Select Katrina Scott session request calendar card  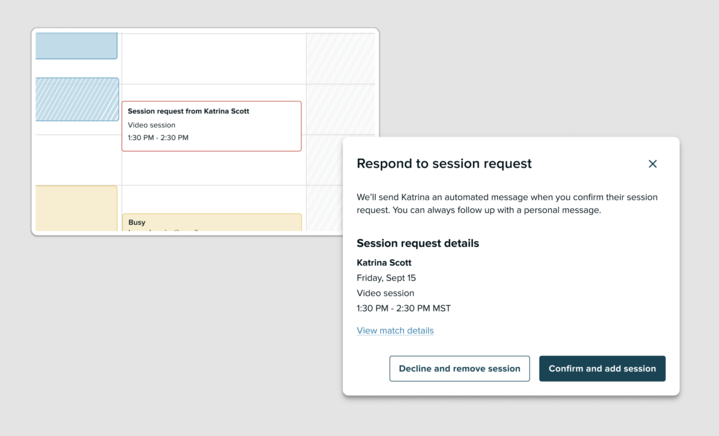(x=211, y=125)
